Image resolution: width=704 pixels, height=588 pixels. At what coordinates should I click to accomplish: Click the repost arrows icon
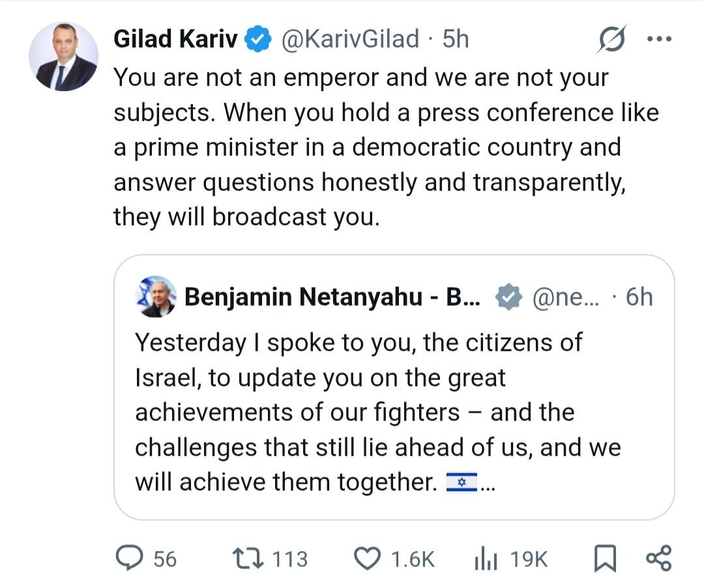(x=247, y=559)
